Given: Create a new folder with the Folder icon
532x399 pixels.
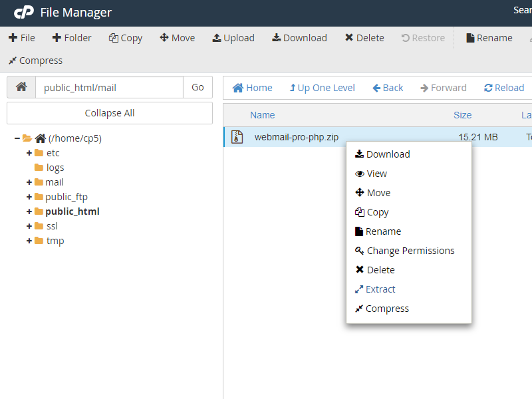Looking at the screenshot, I should click(x=71, y=38).
